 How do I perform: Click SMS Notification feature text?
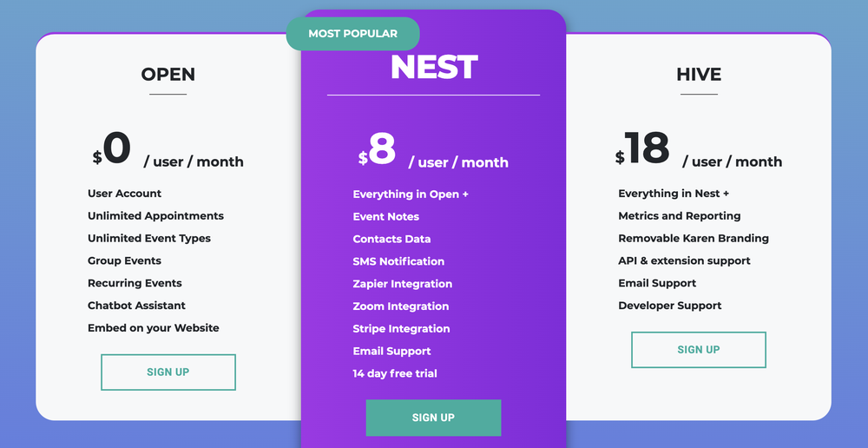click(398, 261)
